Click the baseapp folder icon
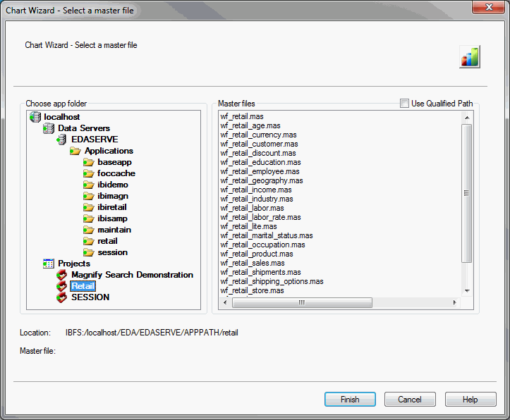The width and height of the screenshot is (510, 420). [x=88, y=162]
